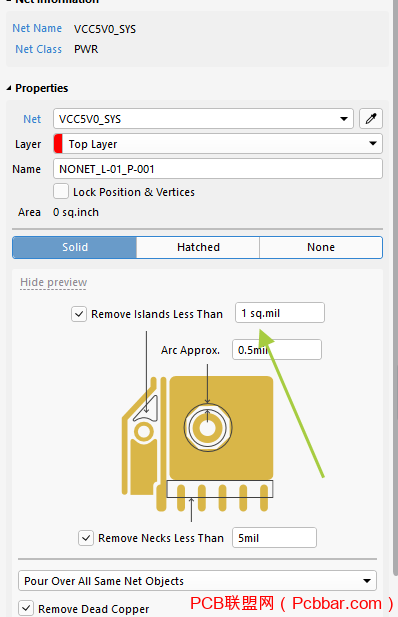Click the red Top Layer color swatch

click(58, 144)
